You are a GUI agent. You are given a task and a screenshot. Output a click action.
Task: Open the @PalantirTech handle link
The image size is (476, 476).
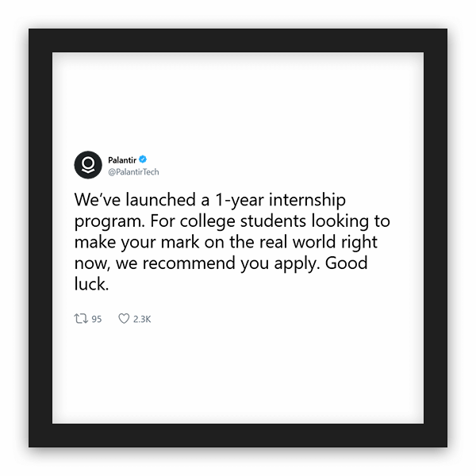[x=133, y=171]
